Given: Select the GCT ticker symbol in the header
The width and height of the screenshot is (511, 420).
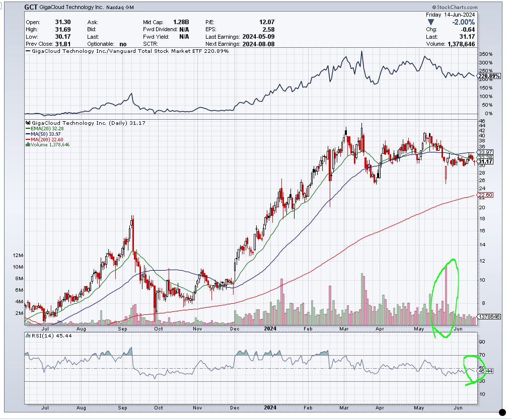Looking at the screenshot, I should click(31, 7).
